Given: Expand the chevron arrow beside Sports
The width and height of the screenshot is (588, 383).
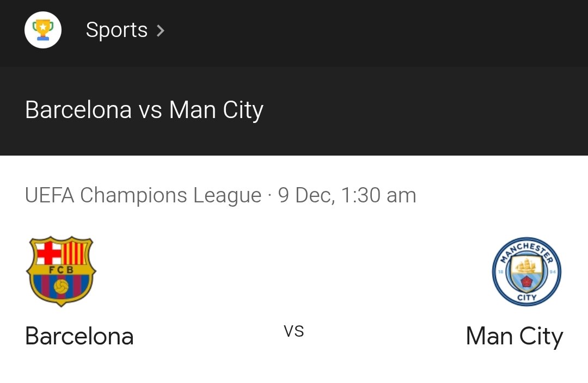Looking at the screenshot, I should tap(161, 30).
